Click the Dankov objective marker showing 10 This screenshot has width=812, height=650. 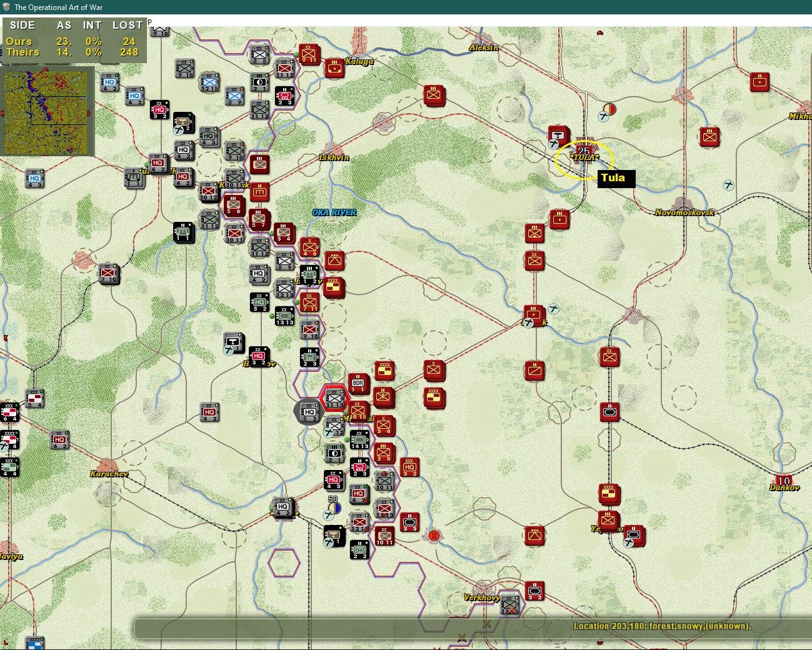pyautogui.click(x=784, y=480)
